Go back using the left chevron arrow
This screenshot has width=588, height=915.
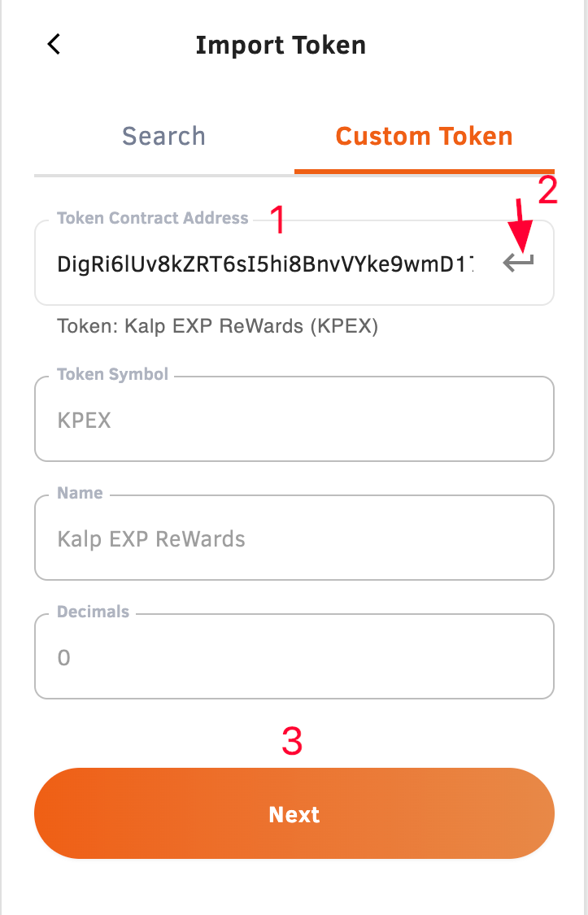(x=54, y=45)
